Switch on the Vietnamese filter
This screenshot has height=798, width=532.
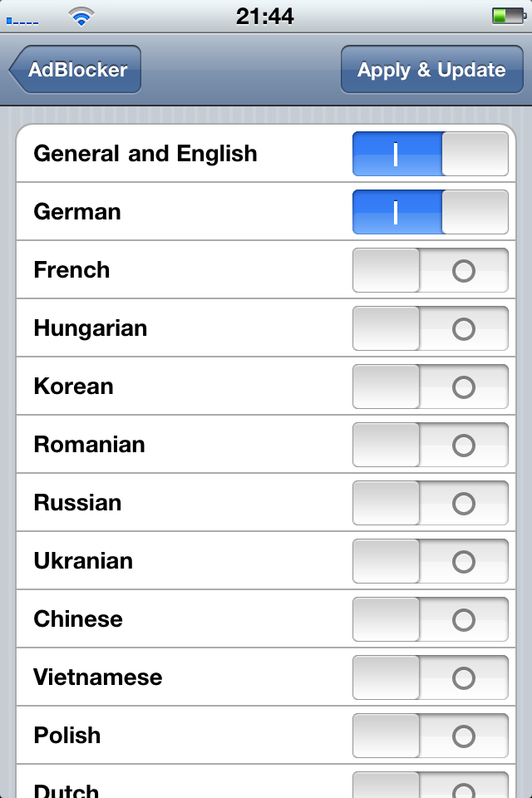[430, 677]
